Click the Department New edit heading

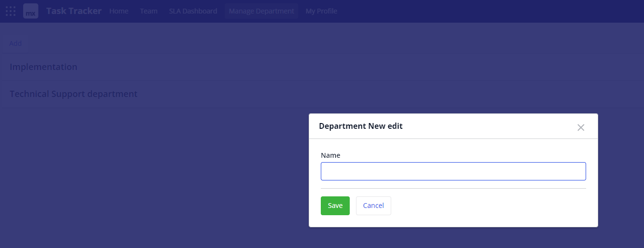pos(361,126)
